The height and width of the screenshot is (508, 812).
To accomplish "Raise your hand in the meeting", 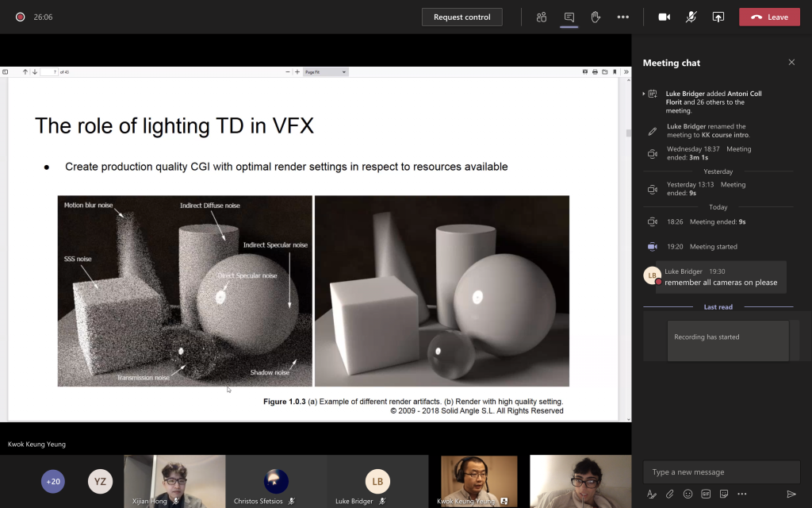I will 596,17.
